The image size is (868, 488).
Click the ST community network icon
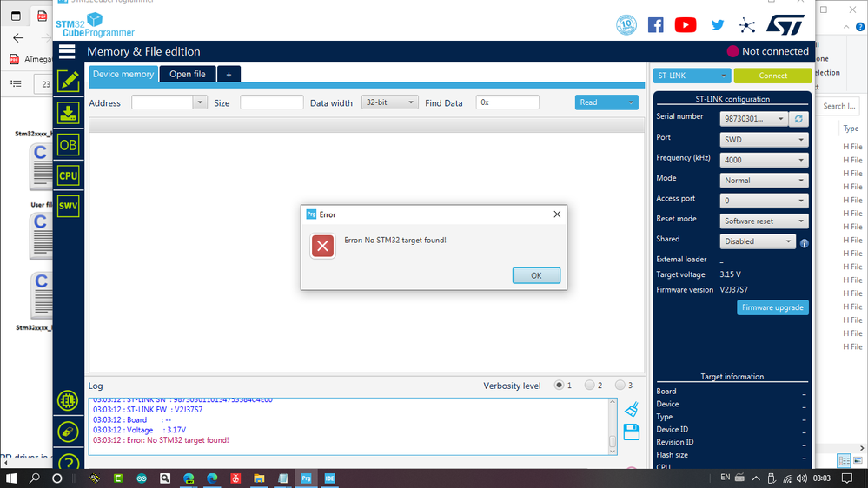coord(746,25)
